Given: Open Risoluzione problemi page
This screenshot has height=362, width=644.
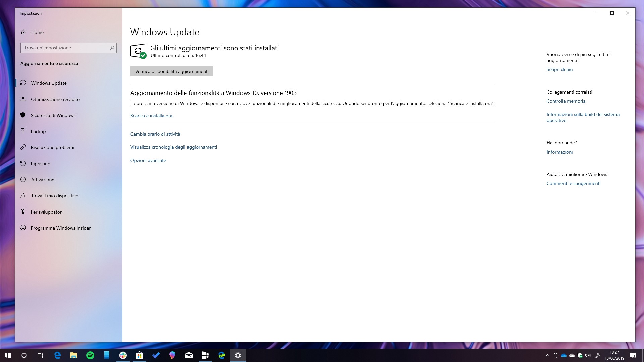Looking at the screenshot, I should point(68,147).
